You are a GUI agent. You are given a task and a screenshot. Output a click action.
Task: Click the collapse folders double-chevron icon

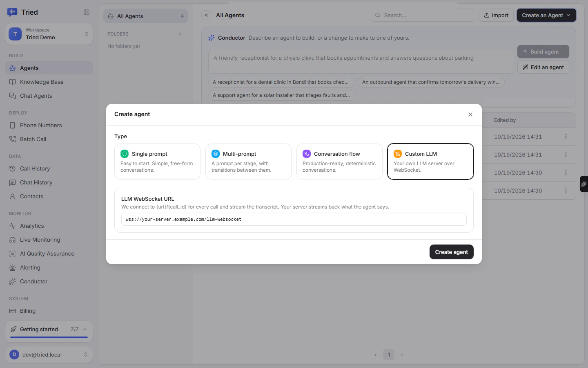pyautogui.click(x=206, y=15)
